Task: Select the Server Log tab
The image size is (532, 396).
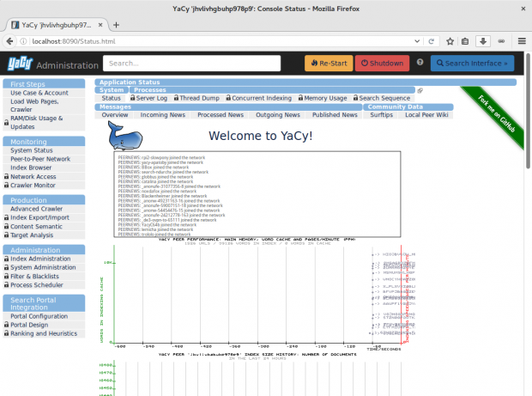Action: click(x=148, y=98)
